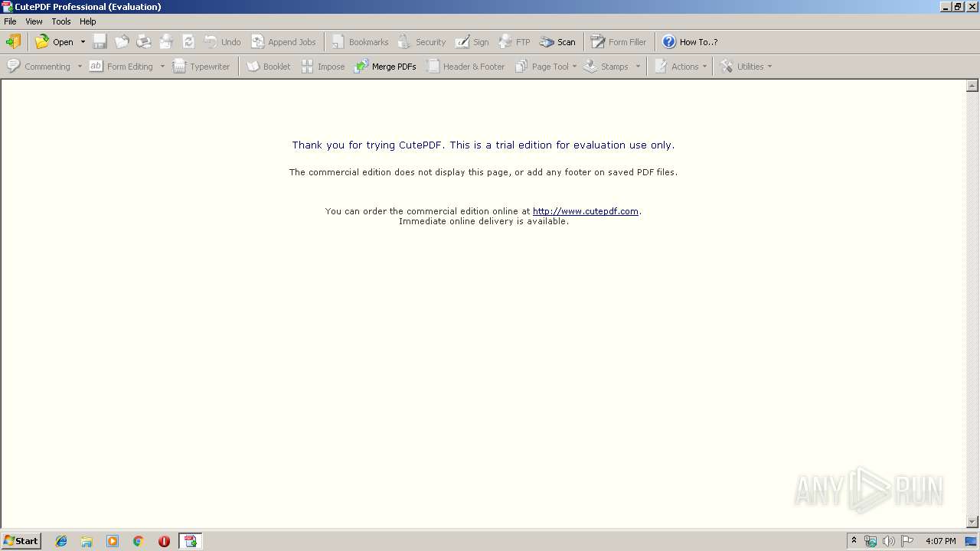Click the Action Center flag tray icon

(x=907, y=541)
